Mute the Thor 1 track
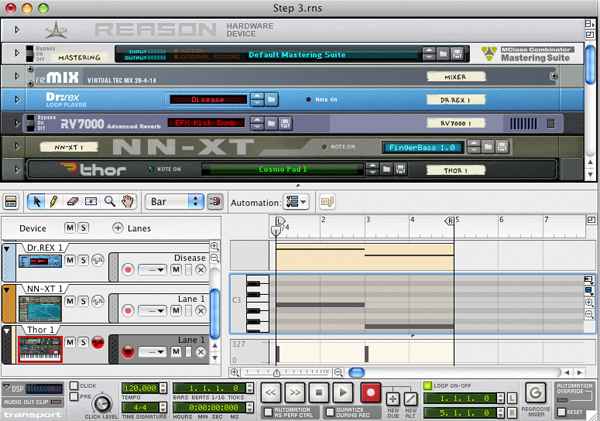The image size is (600, 421). click(x=70, y=342)
